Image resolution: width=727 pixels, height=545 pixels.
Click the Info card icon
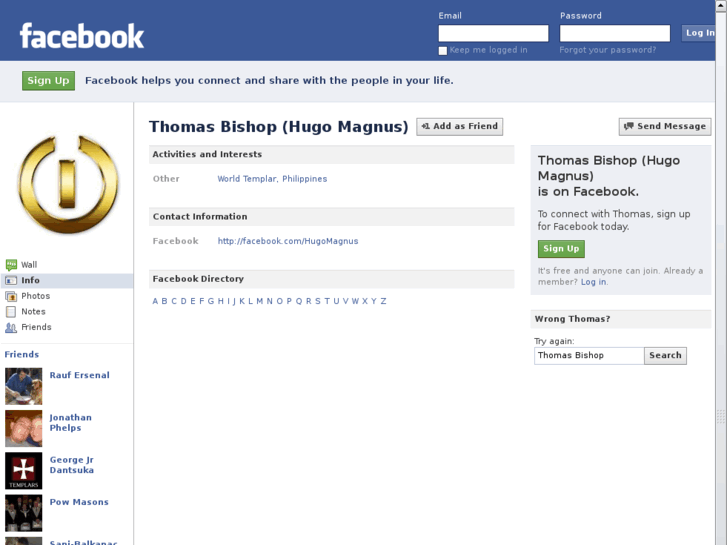(11, 281)
